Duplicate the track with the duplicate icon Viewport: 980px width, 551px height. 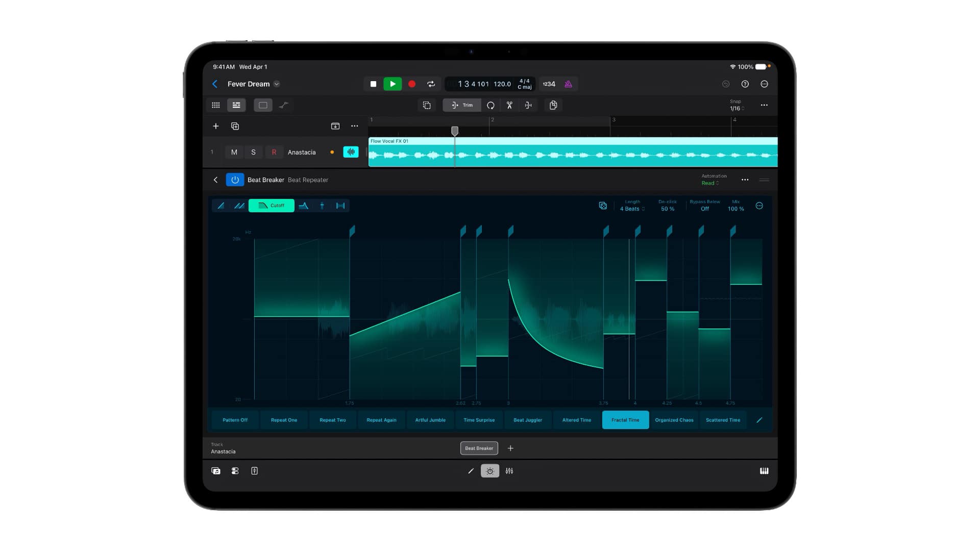point(235,126)
